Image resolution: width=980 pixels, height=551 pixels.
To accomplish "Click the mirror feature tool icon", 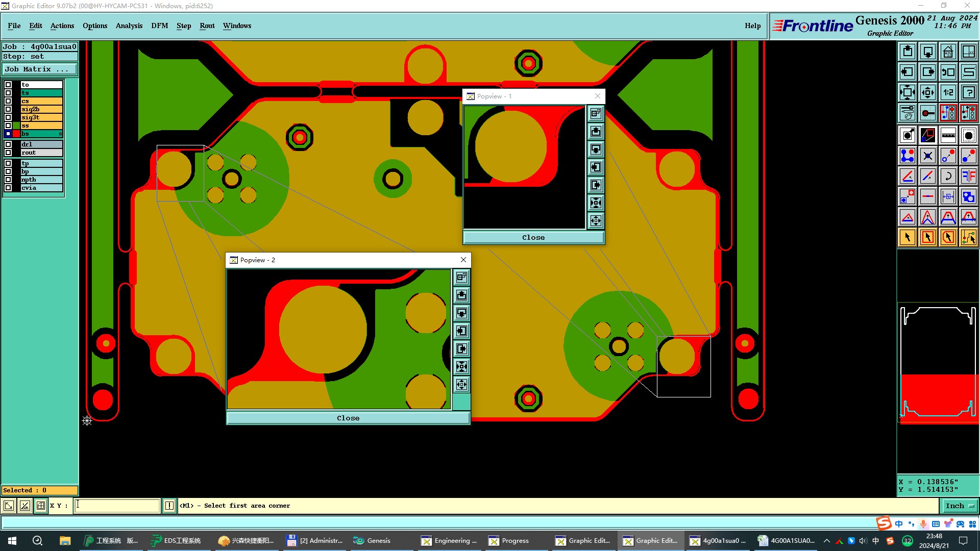I will [x=968, y=176].
